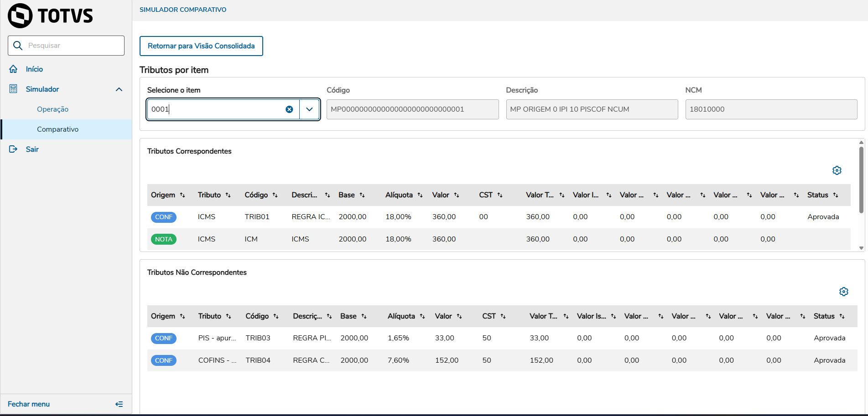The width and height of the screenshot is (868, 416).
Task: Sort second table by CST column
Action: 503,316
